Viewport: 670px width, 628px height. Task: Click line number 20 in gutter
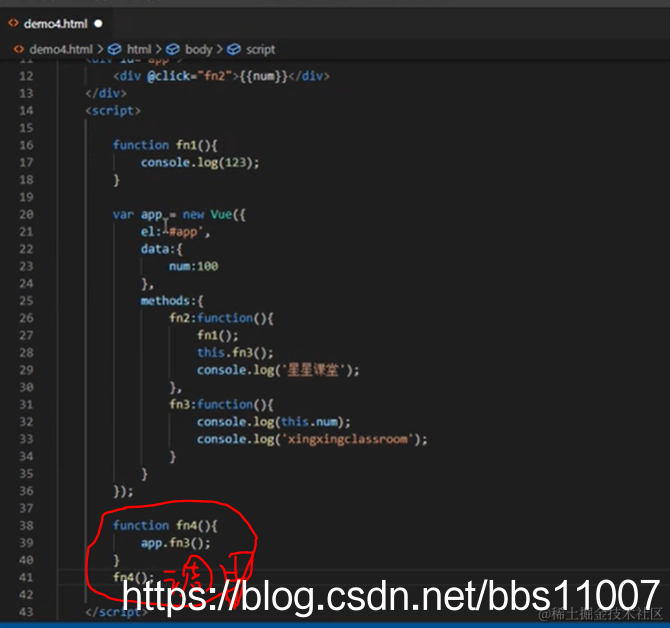pos(26,214)
